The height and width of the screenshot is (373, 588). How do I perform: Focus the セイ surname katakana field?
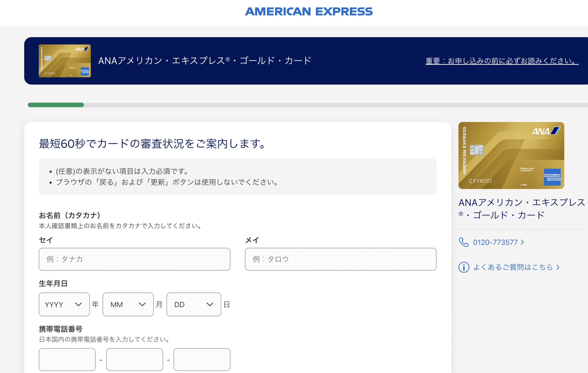pyautogui.click(x=135, y=259)
